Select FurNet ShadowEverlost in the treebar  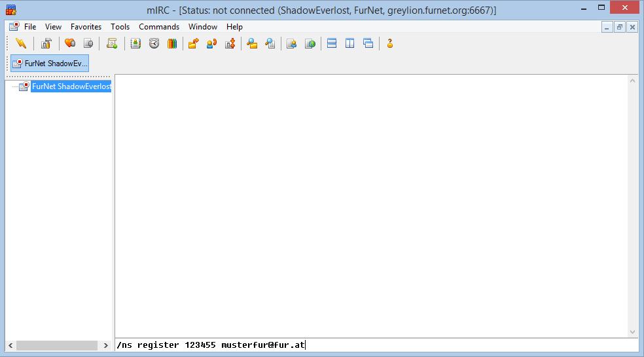71,86
